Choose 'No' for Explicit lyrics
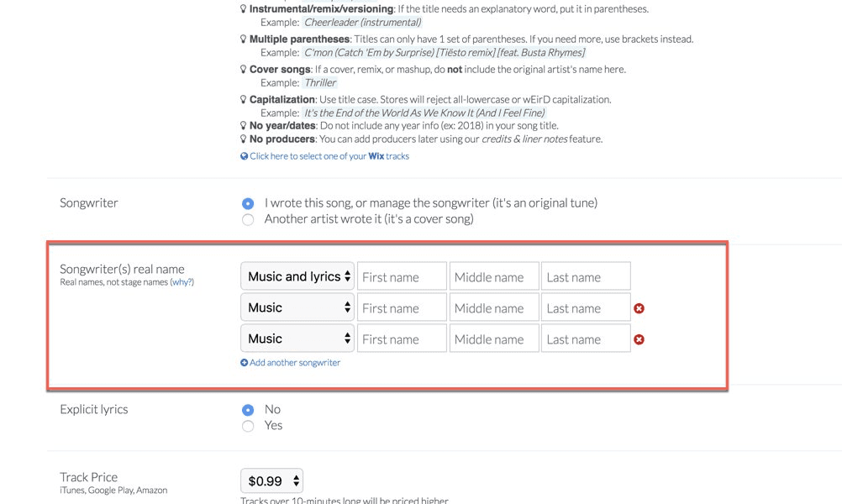This screenshot has width=842, height=504. 248,410
